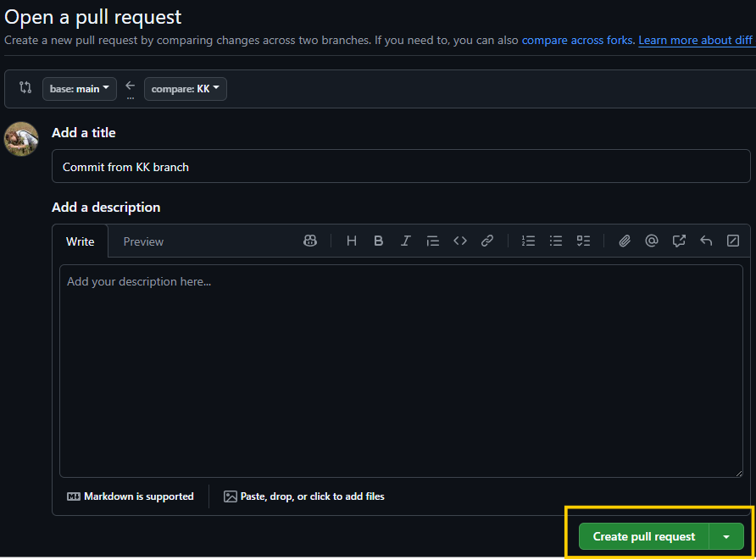Switch to the Preview tab
The height and width of the screenshot is (560, 756).
click(143, 241)
